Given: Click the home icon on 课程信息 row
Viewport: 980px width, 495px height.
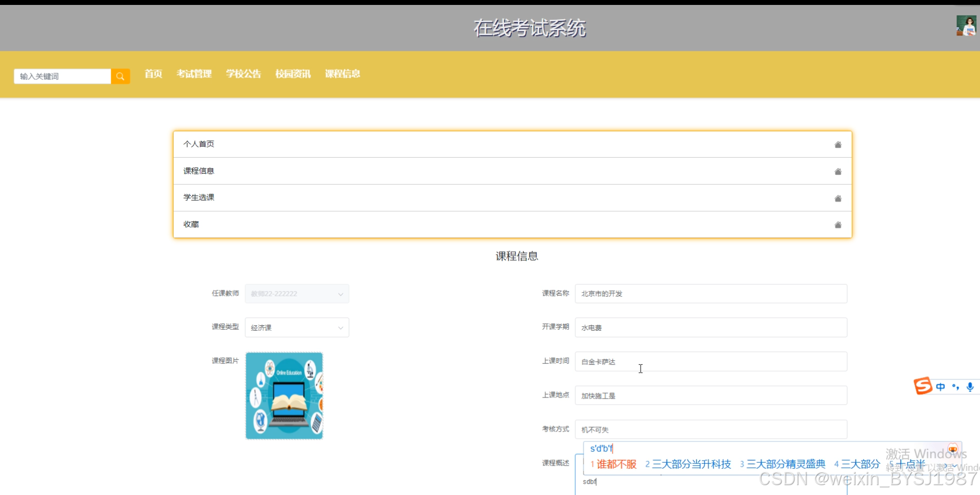Looking at the screenshot, I should tap(838, 171).
